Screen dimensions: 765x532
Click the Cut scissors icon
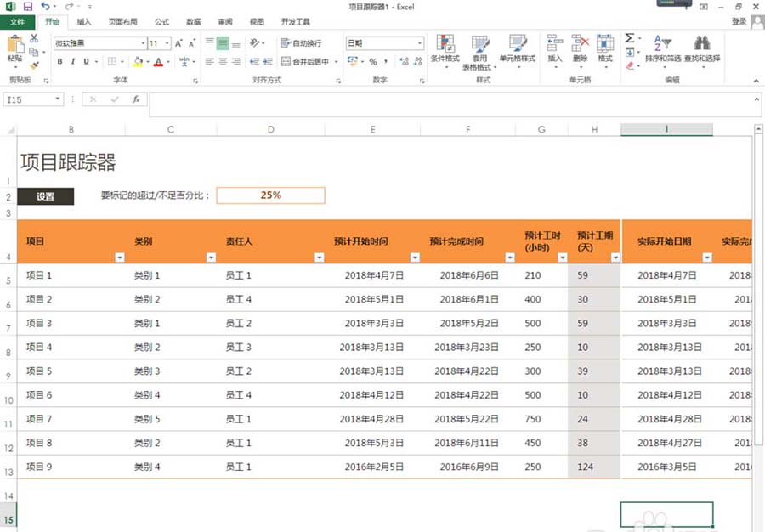(34, 38)
